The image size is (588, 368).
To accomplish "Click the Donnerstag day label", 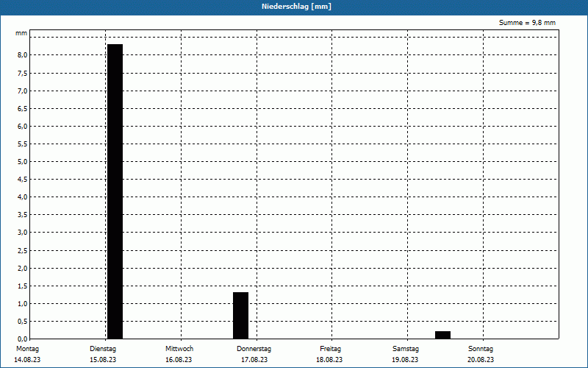I will pos(254,348).
